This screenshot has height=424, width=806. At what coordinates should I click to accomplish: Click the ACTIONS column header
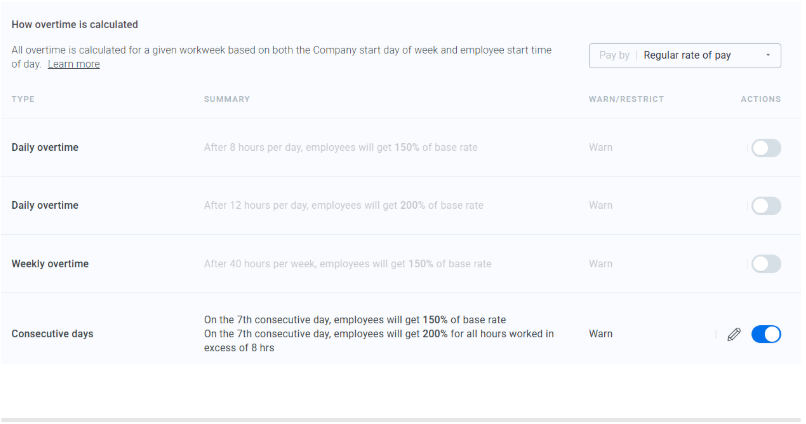(760, 99)
